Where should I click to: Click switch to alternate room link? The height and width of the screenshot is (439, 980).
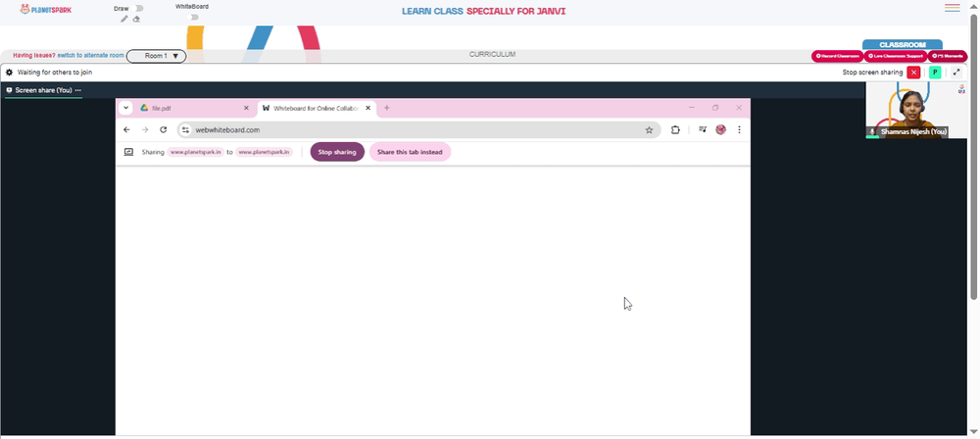[x=90, y=56]
